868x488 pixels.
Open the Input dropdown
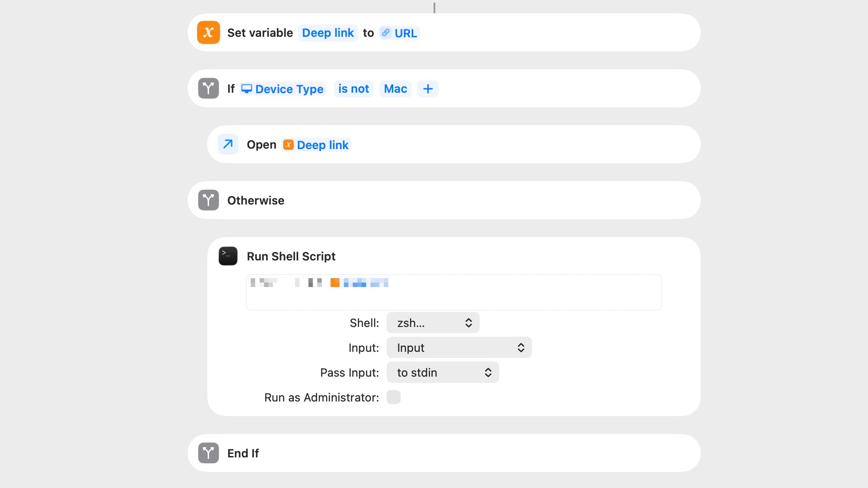point(459,347)
